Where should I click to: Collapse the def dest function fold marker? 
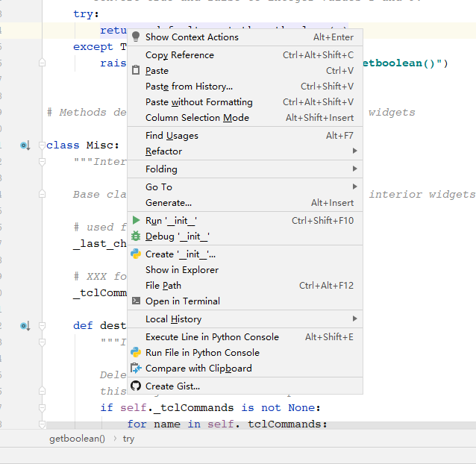tap(43, 326)
